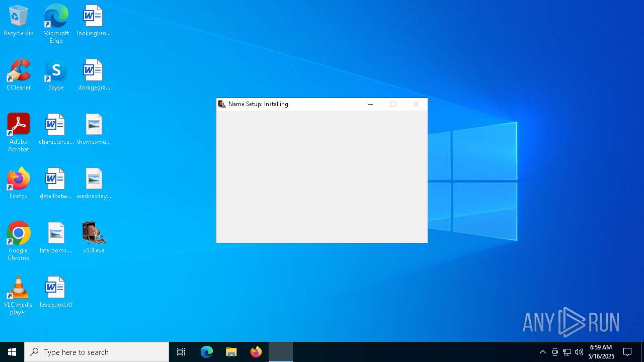Image resolution: width=644 pixels, height=362 pixels.
Task: Open Skype desktop shortcut
Action: pyautogui.click(x=56, y=75)
